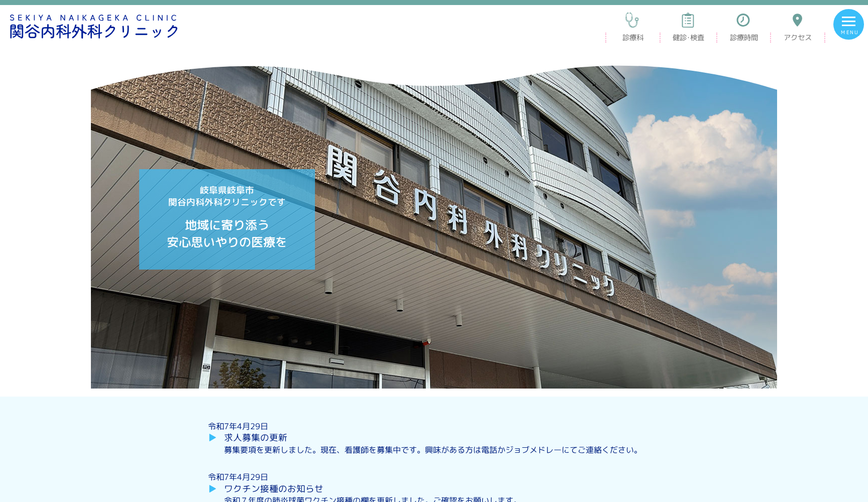Image resolution: width=868 pixels, height=502 pixels.
Task: Open the ワクチン接種のお知らせ announcement
Action: pos(273,488)
